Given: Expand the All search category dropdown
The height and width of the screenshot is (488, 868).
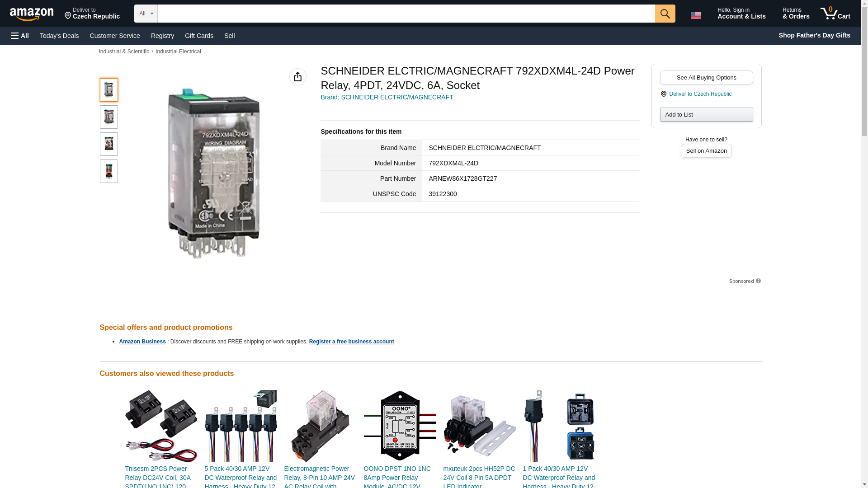Looking at the screenshot, I should pyautogui.click(x=146, y=14).
